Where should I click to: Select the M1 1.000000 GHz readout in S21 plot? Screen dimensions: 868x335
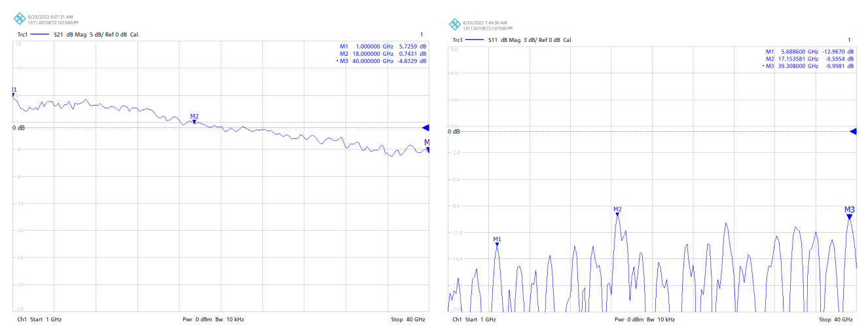click(383, 45)
